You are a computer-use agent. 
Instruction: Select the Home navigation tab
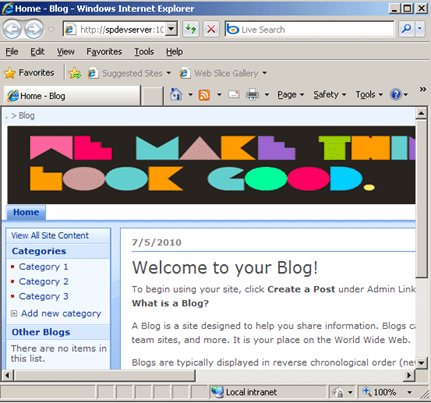point(26,212)
